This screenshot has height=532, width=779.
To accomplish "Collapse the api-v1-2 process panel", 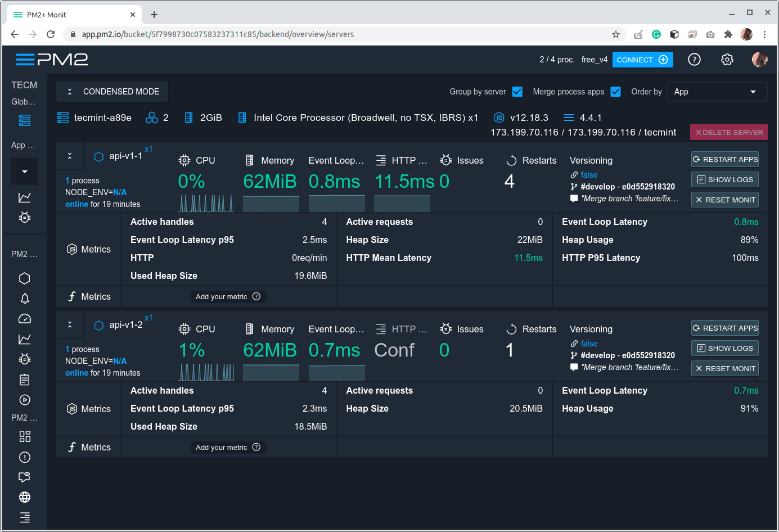I will click(69, 324).
